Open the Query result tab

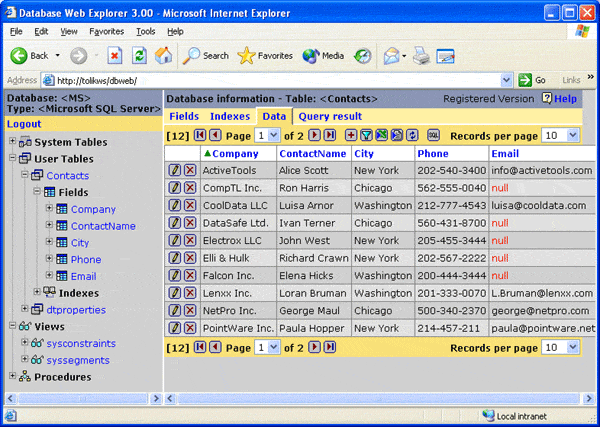coord(330,116)
